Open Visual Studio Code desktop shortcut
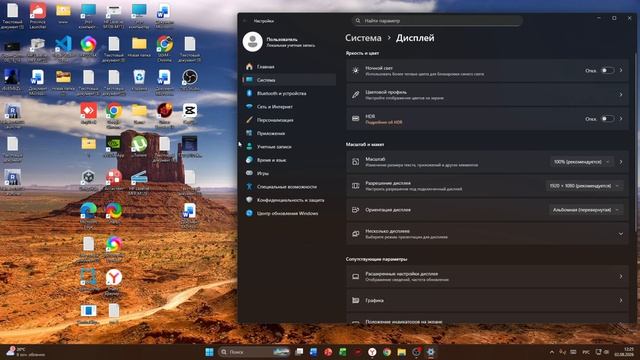The width and height of the screenshot is (640, 360). pos(63,48)
